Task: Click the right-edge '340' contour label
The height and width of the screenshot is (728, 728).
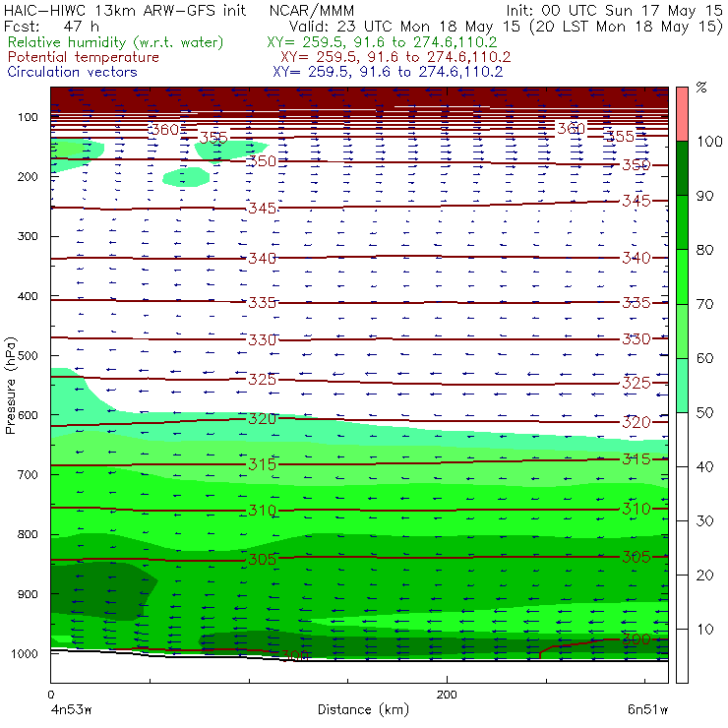Action: tap(637, 258)
